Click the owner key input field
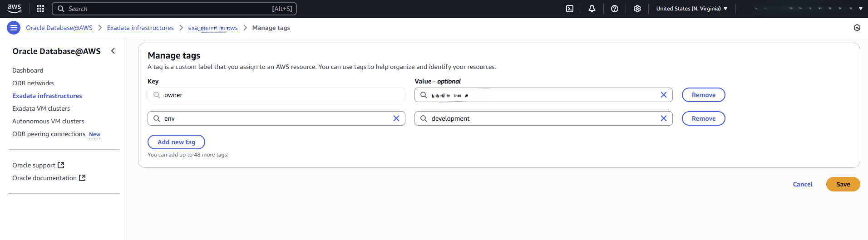 click(x=276, y=95)
